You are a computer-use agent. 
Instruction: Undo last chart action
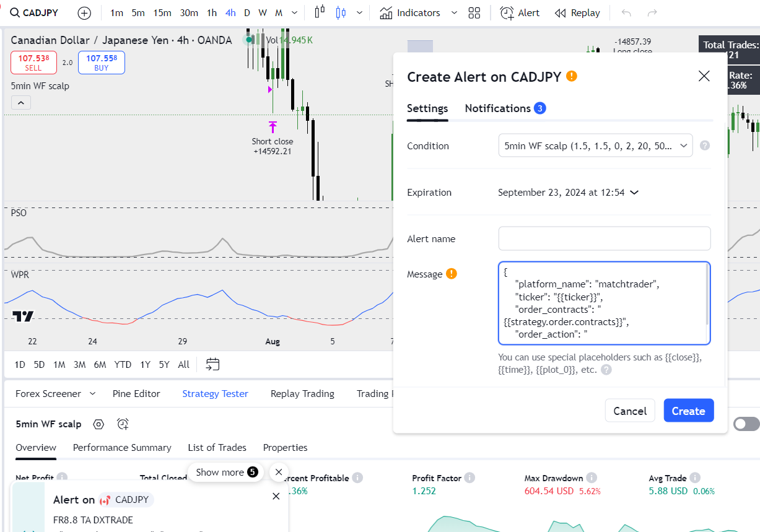(627, 12)
